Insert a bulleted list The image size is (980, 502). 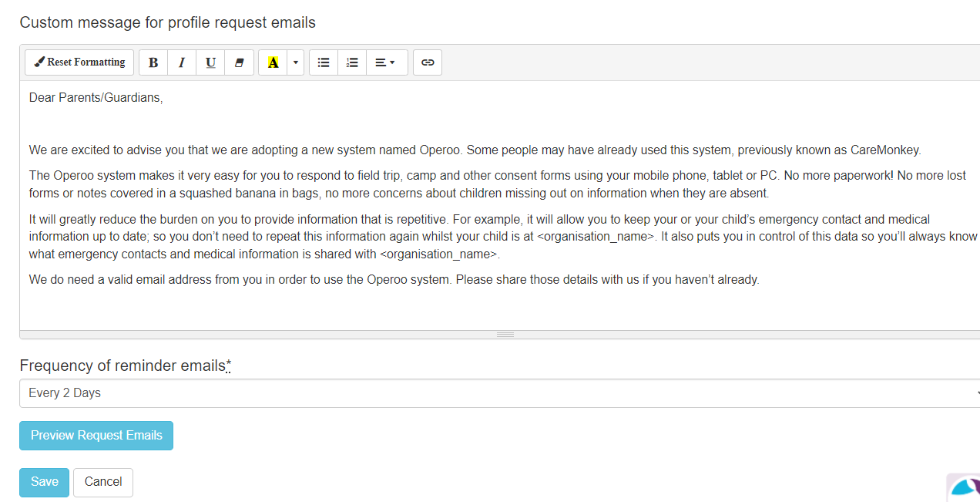(x=324, y=62)
